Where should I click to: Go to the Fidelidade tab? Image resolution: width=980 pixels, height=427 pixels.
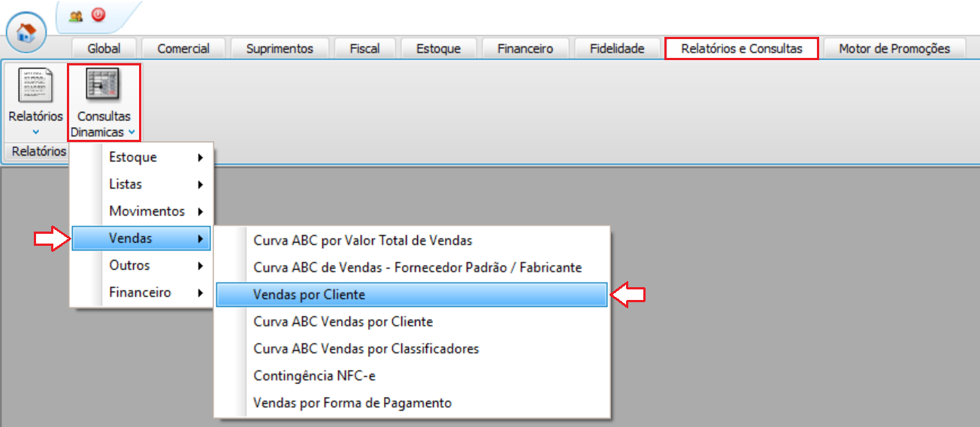click(617, 48)
